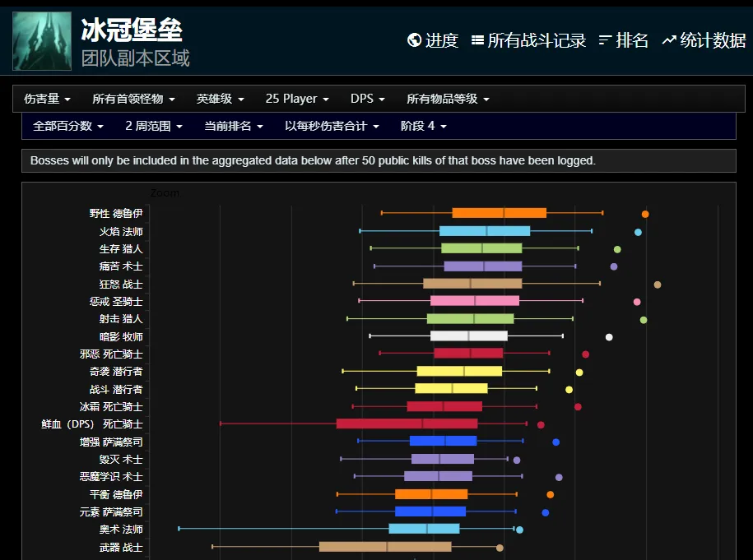Screen dimensions: 753x560
Task: Open the 全部百分数 percentile menu
Action: [68, 126]
